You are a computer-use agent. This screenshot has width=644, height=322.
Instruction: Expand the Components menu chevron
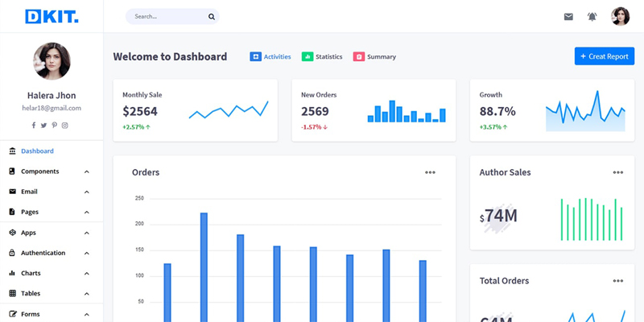pyautogui.click(x=87, y=171)
